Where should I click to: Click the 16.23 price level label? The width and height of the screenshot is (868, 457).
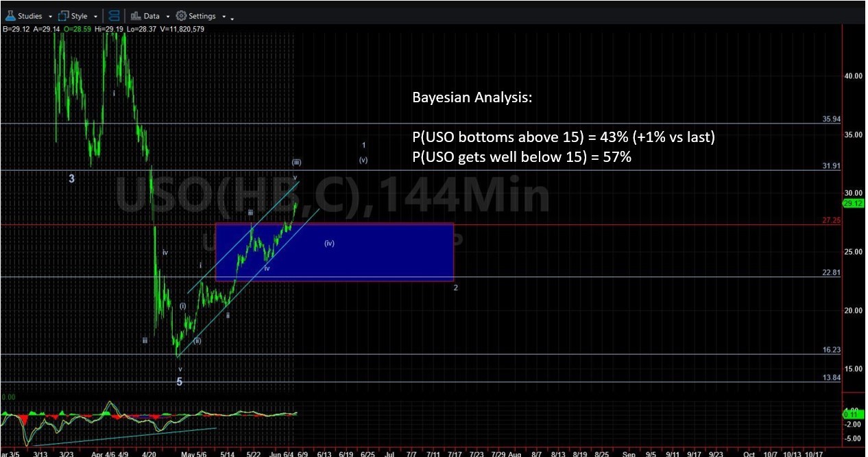point(831,349)
